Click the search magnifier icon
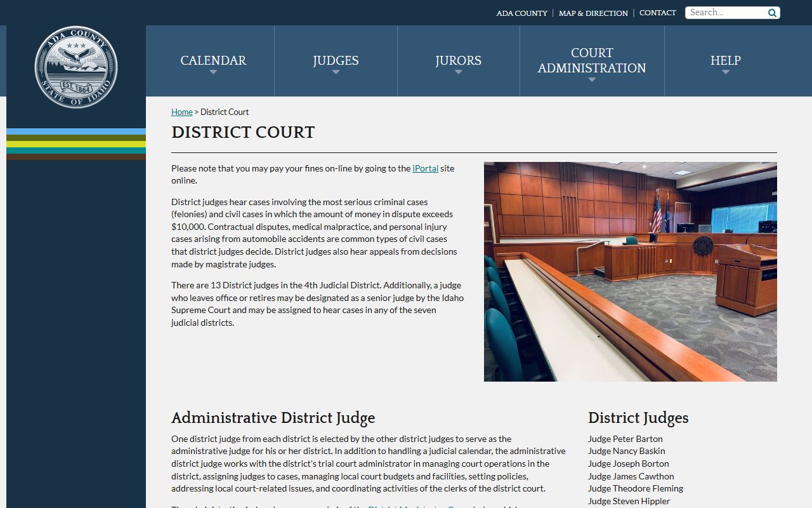The height and width of the screenshot is (508, 812). click(x=772, y=13)
